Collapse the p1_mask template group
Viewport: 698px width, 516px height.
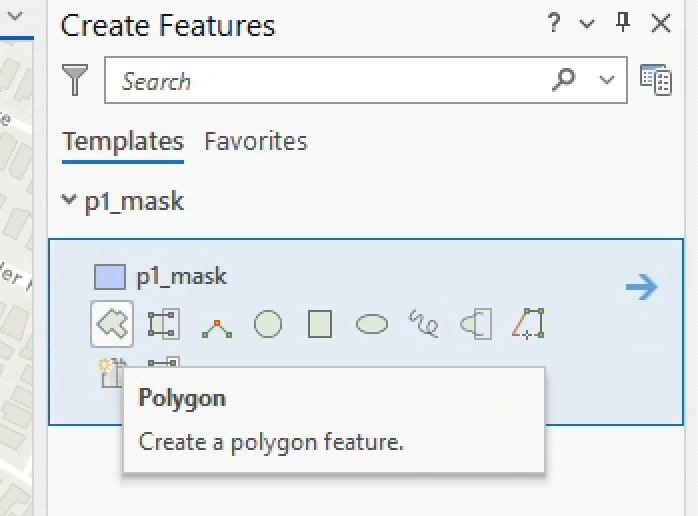click(x=69, y=201)
